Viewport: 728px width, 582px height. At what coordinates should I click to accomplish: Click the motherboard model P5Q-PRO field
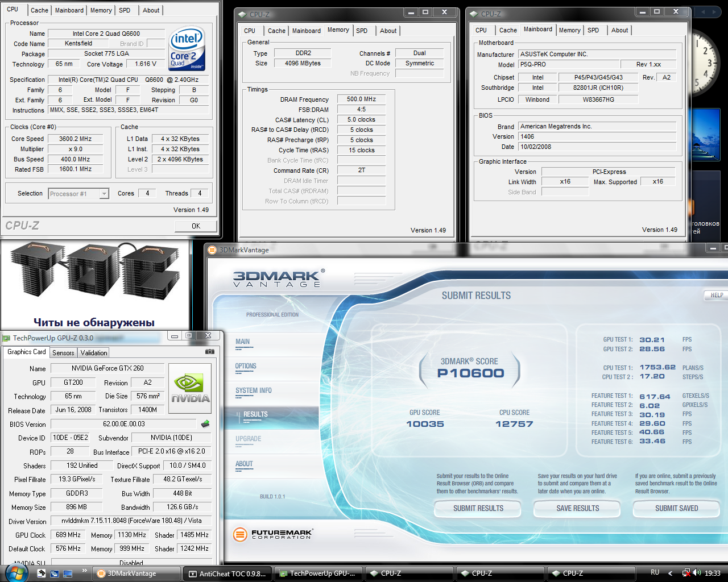click(568, 64)
